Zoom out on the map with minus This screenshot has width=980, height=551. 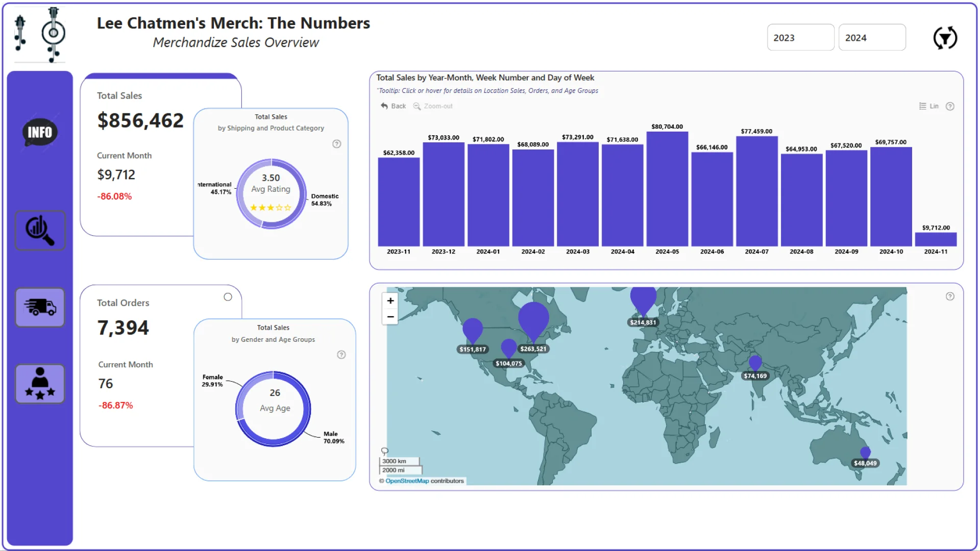pyautogui.click(x=390, y=317)
